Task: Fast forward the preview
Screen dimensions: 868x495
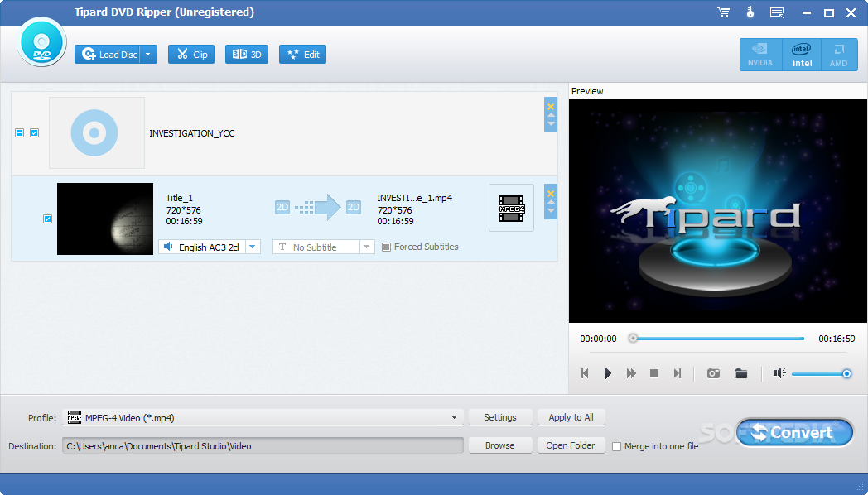Action: [x=631, y=373]
